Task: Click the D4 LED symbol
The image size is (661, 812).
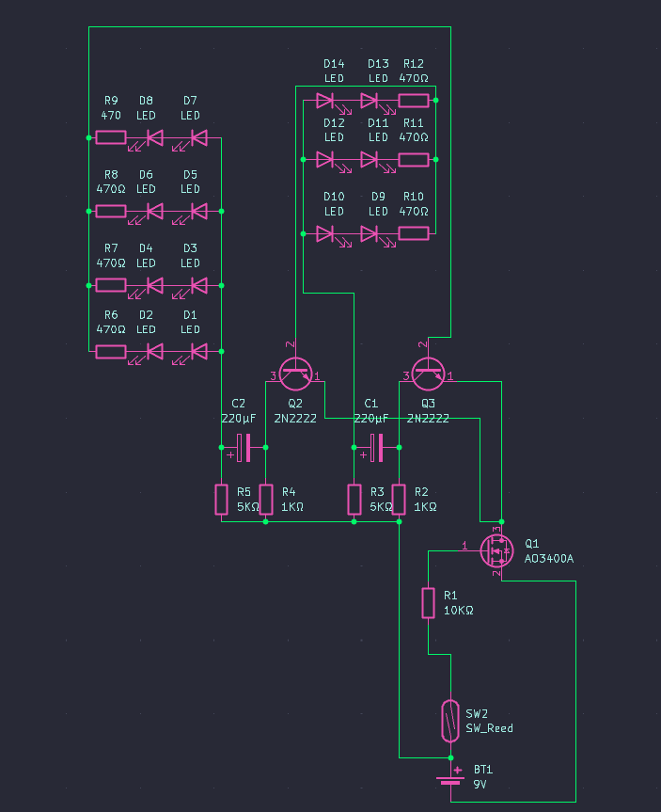Action: tap(155, 285)
